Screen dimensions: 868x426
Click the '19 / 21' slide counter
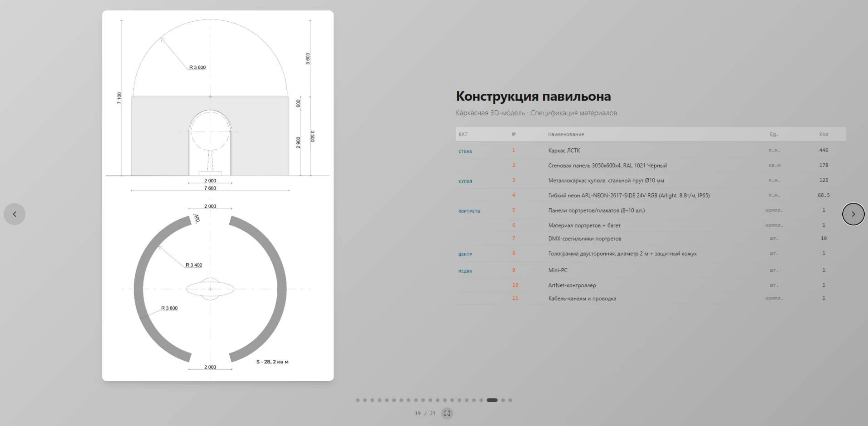coord(425,413)
